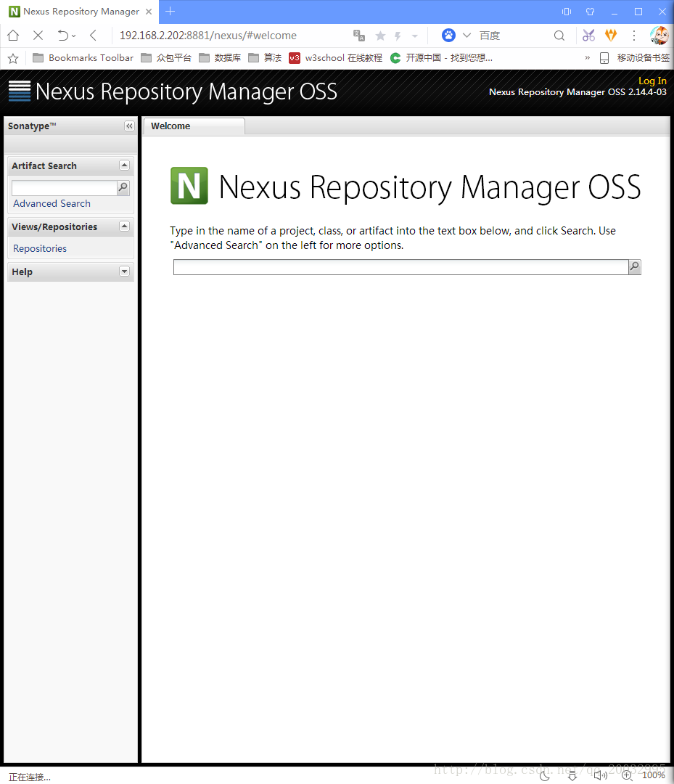Select the Welcome tab
674x784 pixels.
pos(194,126)
